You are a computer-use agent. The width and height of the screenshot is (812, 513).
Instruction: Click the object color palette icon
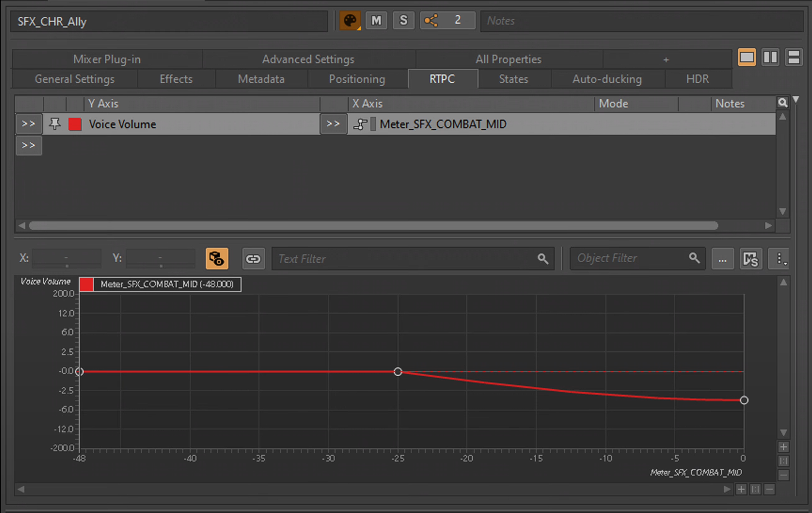[349, 20]
